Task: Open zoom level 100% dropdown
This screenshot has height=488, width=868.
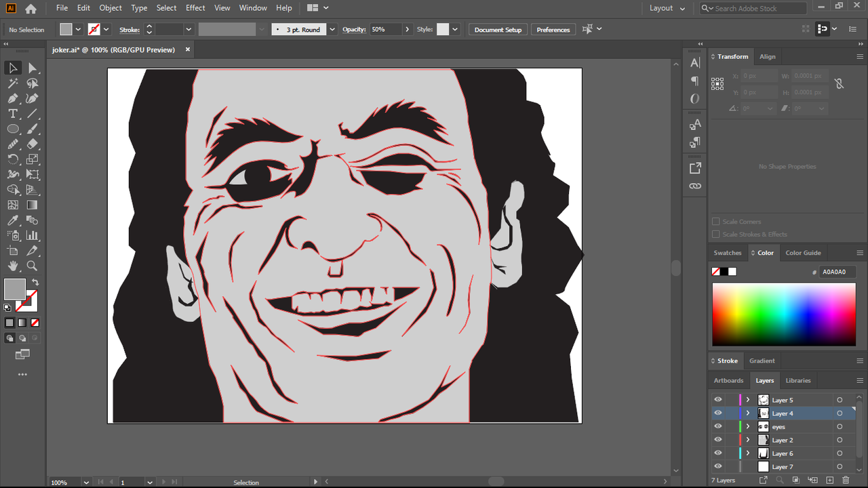Action: pos(86,482)
